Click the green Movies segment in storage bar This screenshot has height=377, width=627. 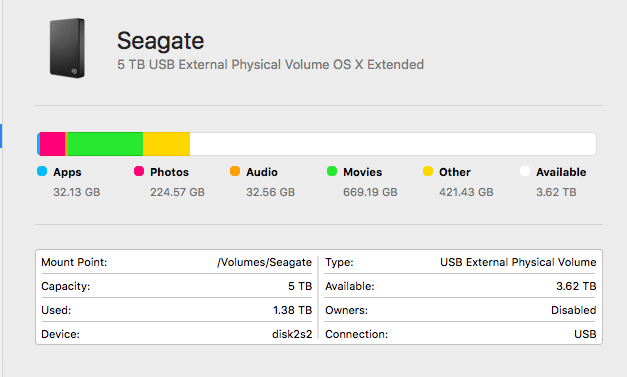click(105, 144)
